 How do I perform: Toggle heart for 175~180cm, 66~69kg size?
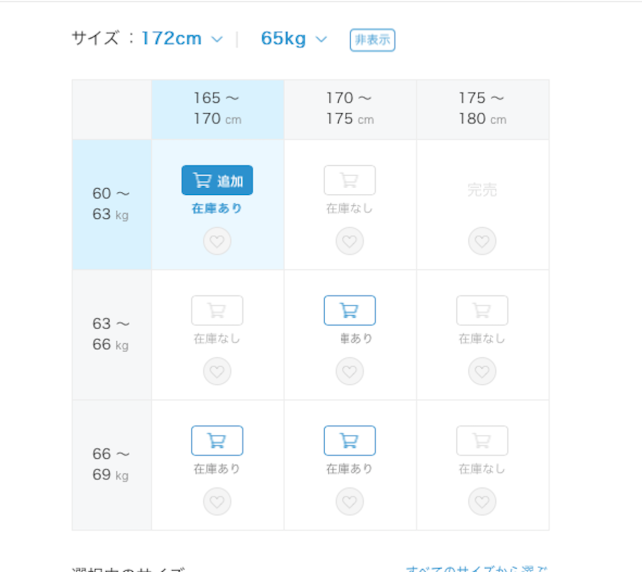pyautogui.click(x=482, y=501)
